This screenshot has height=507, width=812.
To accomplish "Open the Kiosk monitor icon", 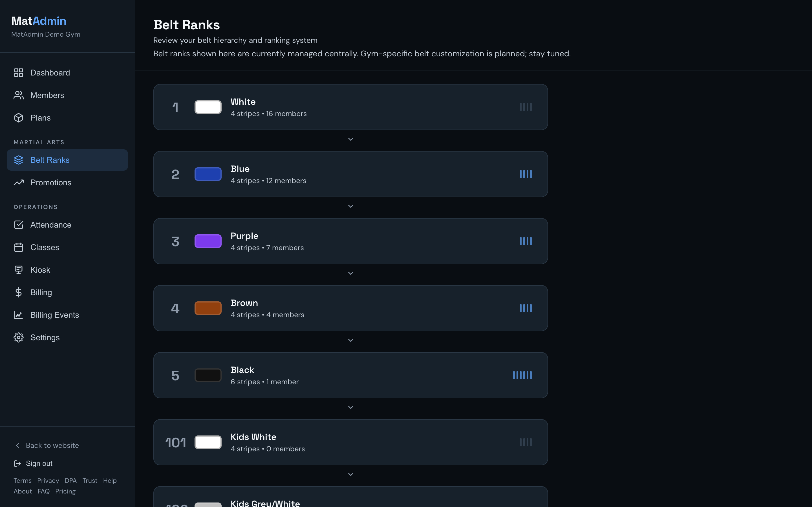I will tap(18, 270).
